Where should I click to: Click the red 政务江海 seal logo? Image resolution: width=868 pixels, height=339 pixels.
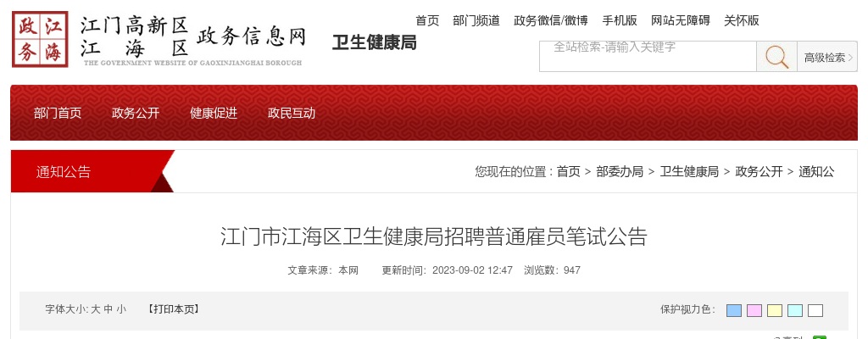pos(40,39)
